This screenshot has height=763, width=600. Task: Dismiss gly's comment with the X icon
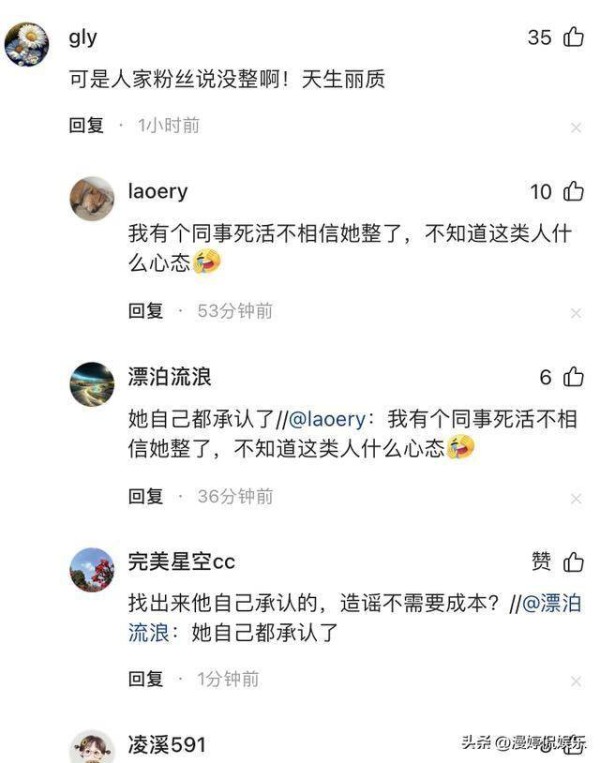pyautogui.click(x=576, y=128)
